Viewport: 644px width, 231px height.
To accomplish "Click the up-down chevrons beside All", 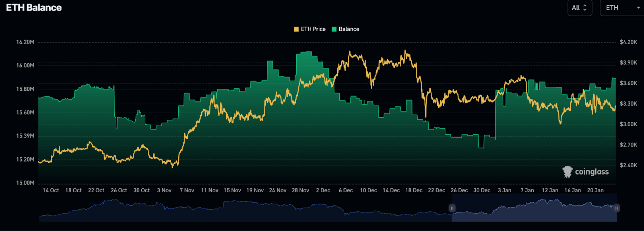I will (x=585, y=8).
